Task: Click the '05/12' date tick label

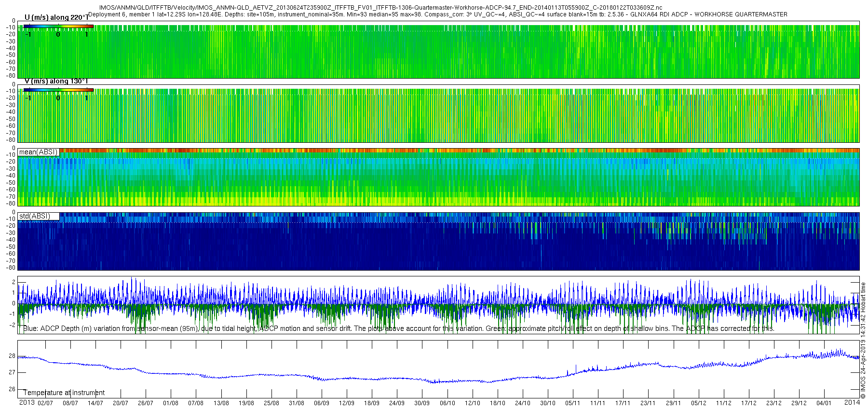Action: [x=699, y=403]
